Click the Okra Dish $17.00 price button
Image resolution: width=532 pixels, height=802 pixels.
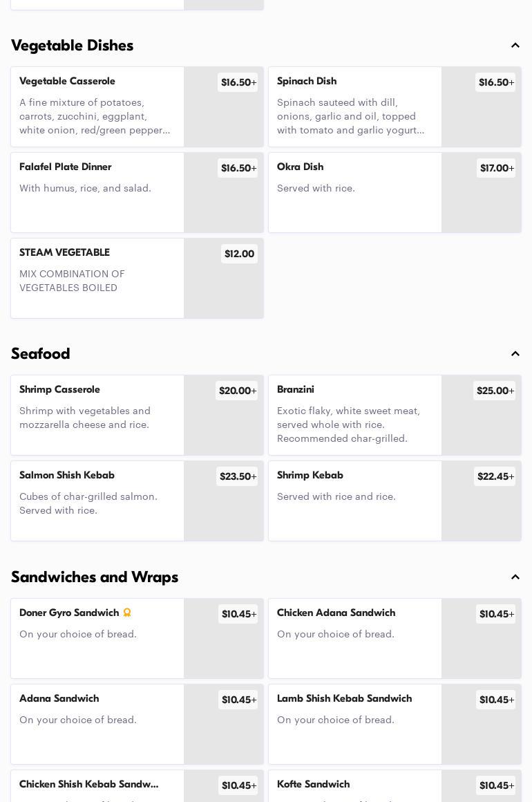pyautogui.click(x=496, y=168)
